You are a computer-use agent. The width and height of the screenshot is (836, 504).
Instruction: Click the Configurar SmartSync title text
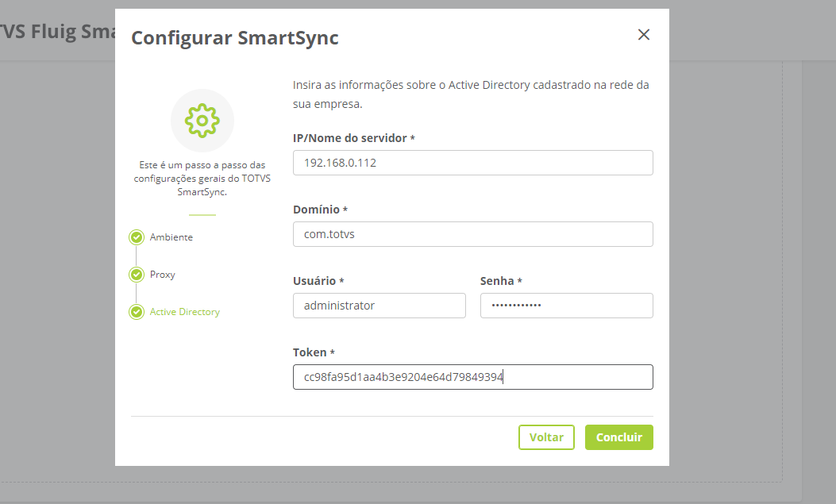(x=234, y=38)
